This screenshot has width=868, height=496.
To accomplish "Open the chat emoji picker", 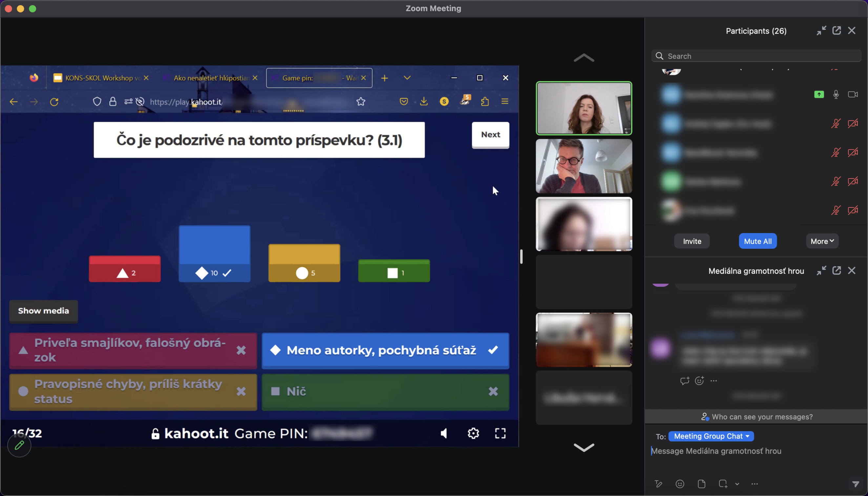I will (x=680, y=484).
